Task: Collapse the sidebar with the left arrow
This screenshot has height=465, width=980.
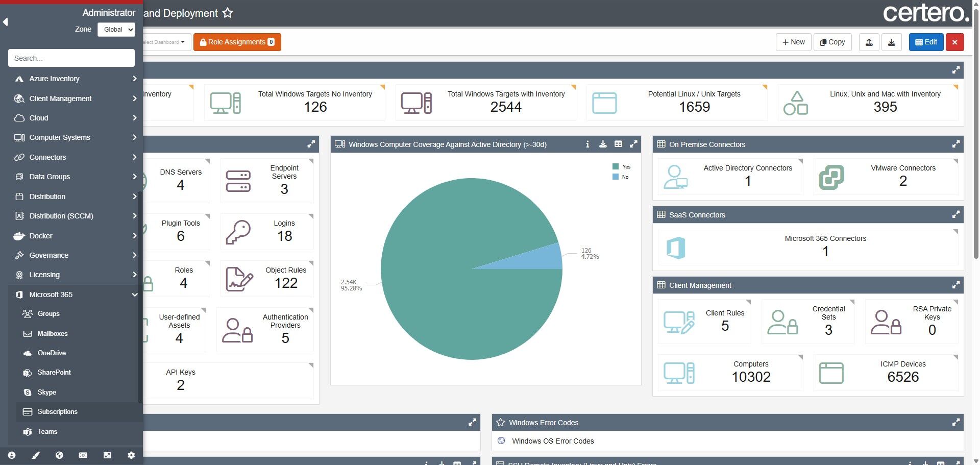Action: 6,21
